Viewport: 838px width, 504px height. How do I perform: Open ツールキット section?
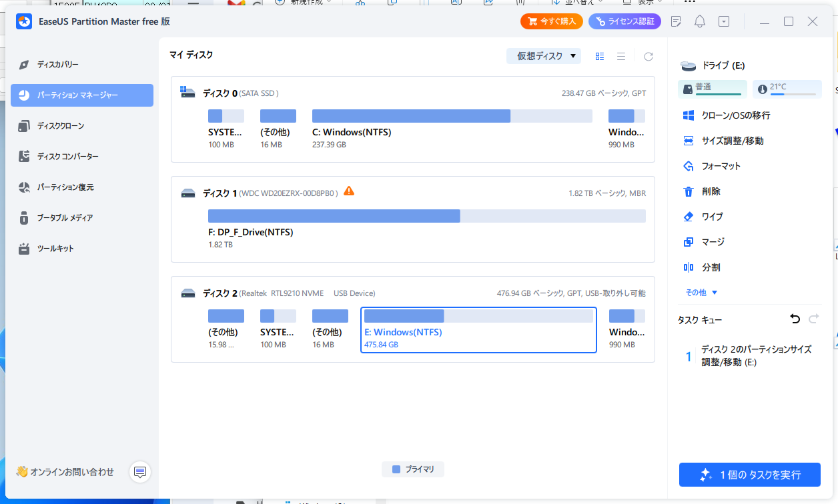pos(82,249)
